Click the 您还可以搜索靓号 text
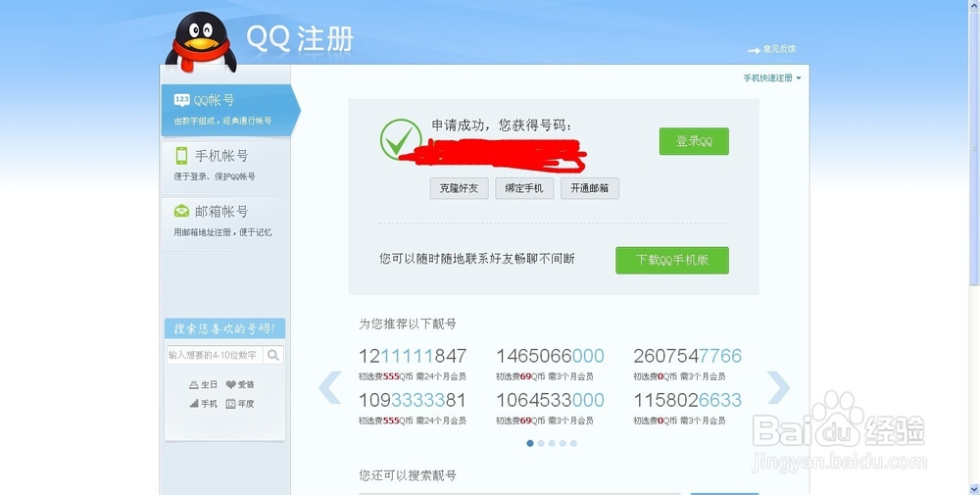Viewport: 980px width, 495px height. click(x=408, y=475)
